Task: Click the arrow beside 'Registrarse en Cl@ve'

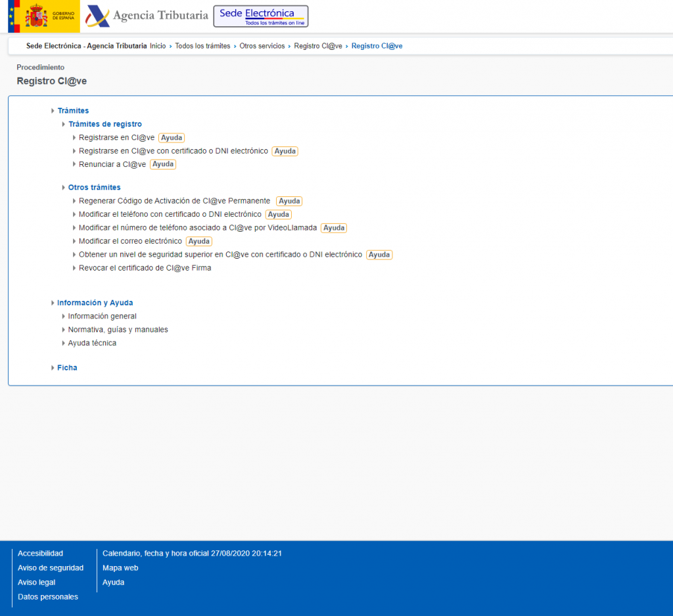Action: pyautogui.click(x=74, y=138)
